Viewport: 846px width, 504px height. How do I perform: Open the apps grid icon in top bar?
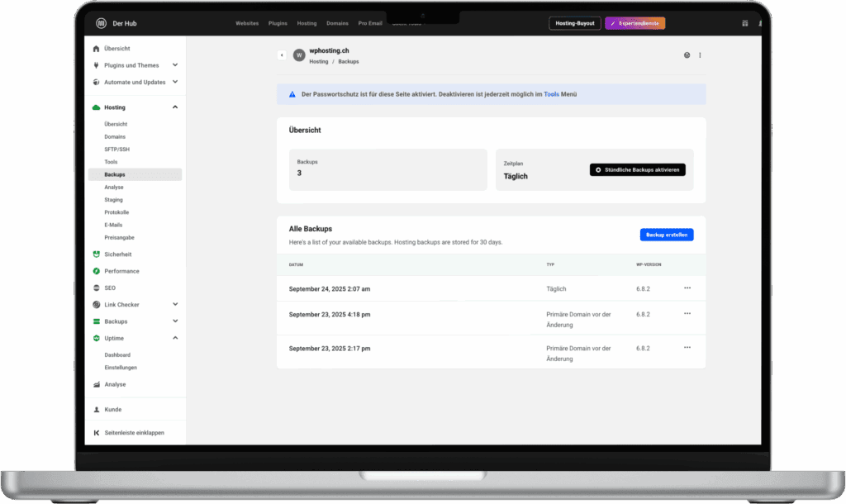pos(744,23)
